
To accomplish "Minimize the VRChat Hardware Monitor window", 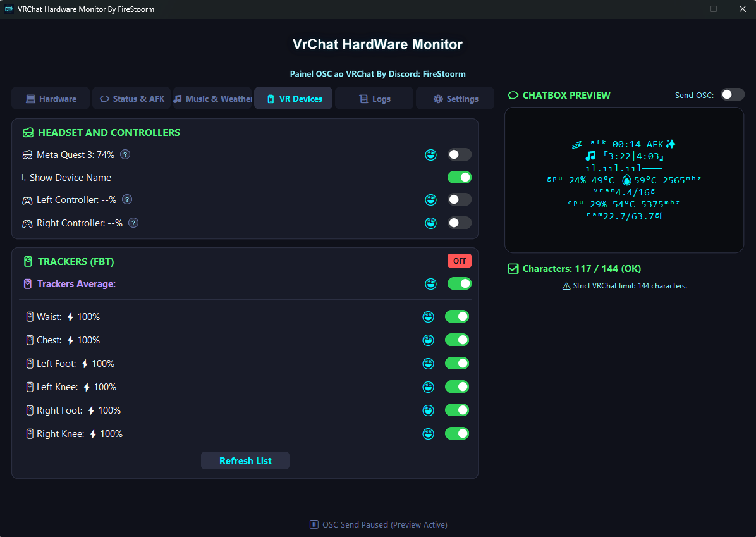I will (685, 9).
